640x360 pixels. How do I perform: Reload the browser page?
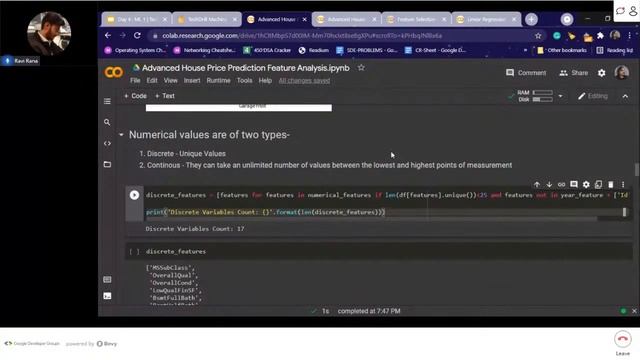137,36
